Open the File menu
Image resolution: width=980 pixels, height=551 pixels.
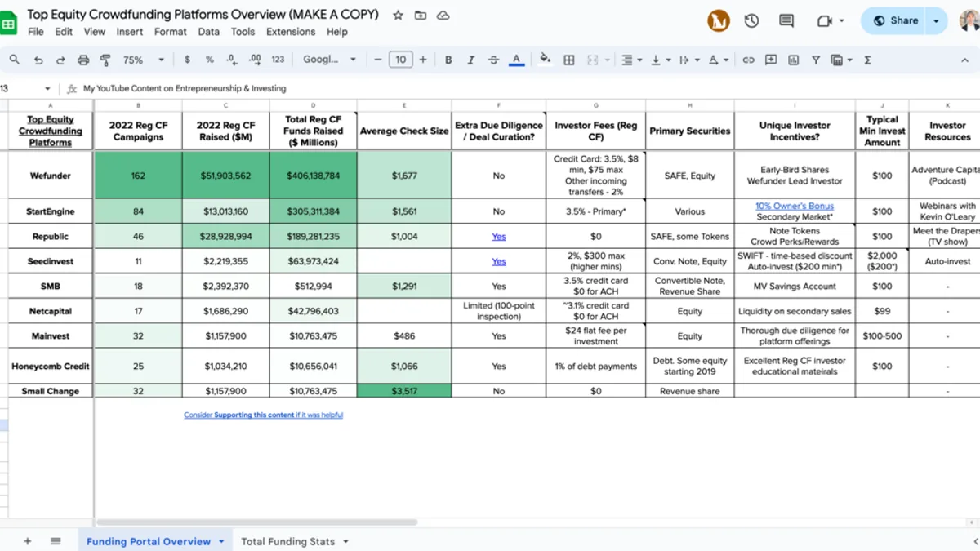(x=36, y=32)
